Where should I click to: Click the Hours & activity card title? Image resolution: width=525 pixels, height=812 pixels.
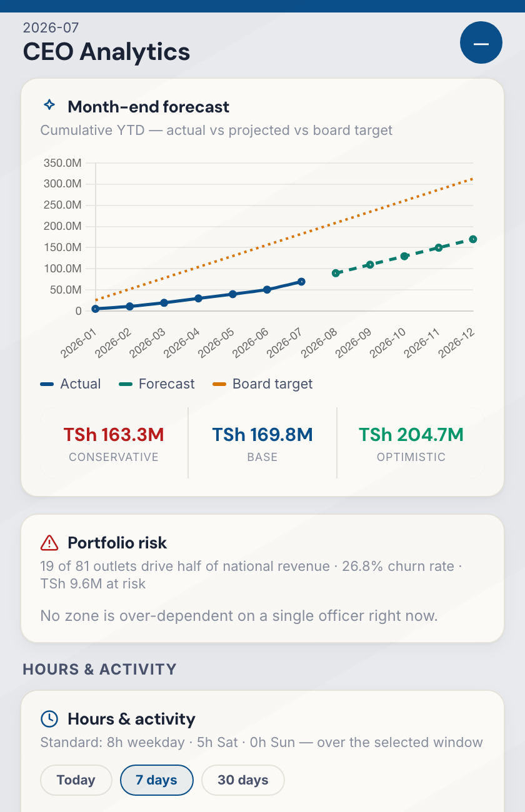(x=131, y=719)
